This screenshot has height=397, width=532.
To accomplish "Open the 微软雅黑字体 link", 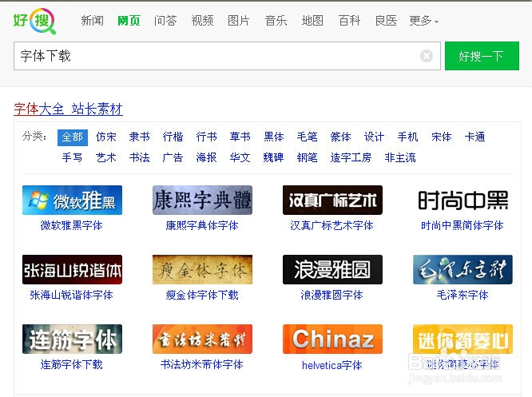I will 72,225.
